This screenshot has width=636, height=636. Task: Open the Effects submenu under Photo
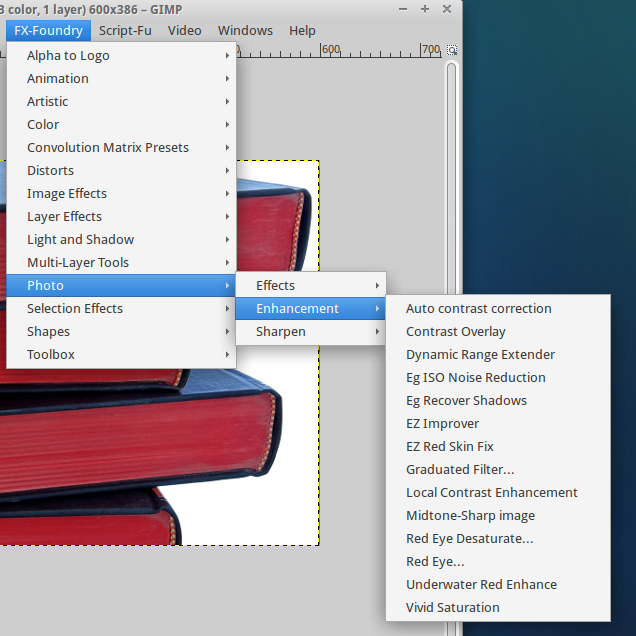tap(310, 286)
